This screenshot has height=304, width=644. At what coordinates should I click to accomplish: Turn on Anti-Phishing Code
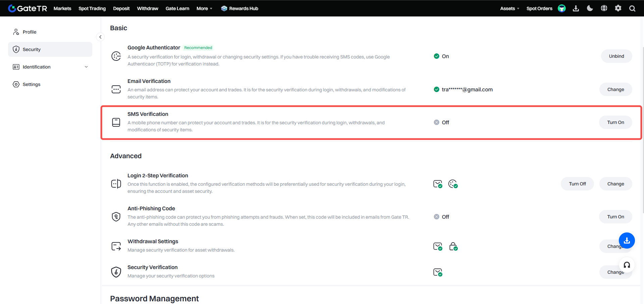(x=615, y=217)
